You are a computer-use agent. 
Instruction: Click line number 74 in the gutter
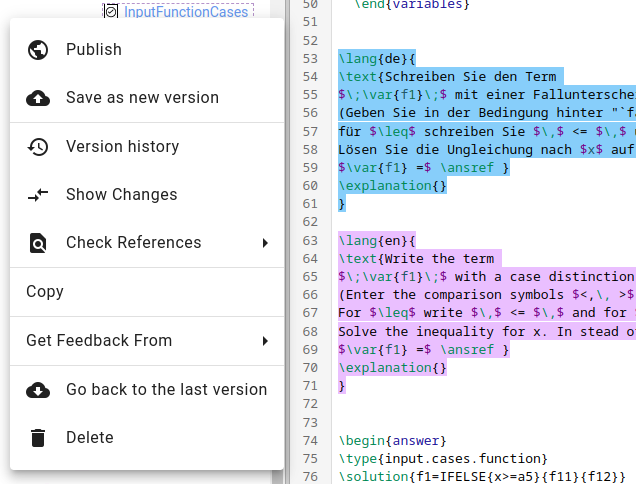tap(310, 441)
